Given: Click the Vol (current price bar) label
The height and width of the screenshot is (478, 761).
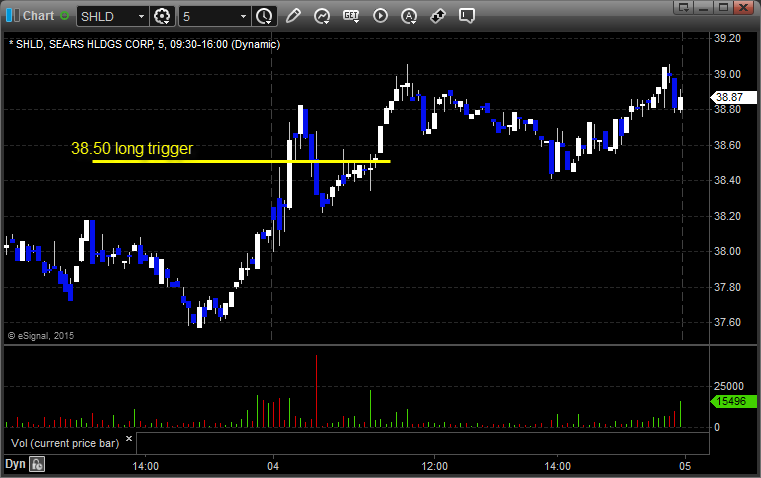Looking at the screenshot, I should pos(65,443).
